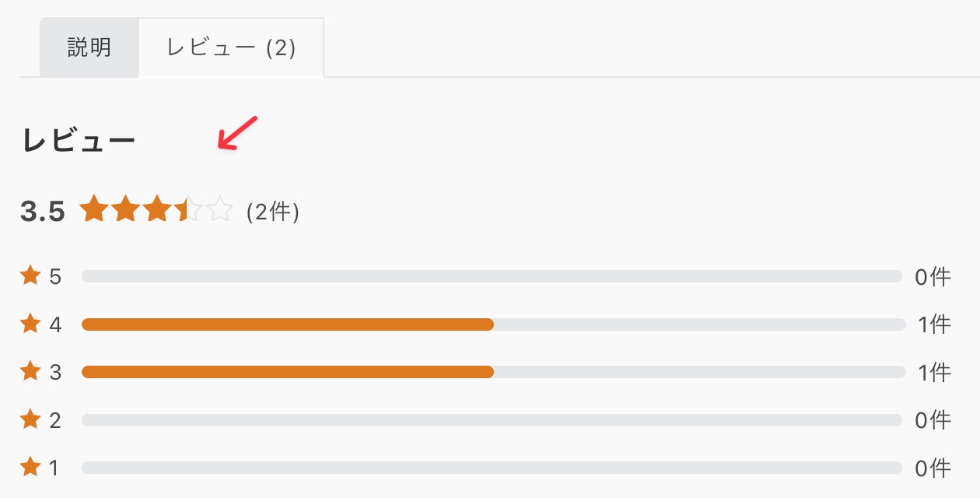Click the 1-star rating bar
This screenshot has width=980, height=498.
point(492,468)
